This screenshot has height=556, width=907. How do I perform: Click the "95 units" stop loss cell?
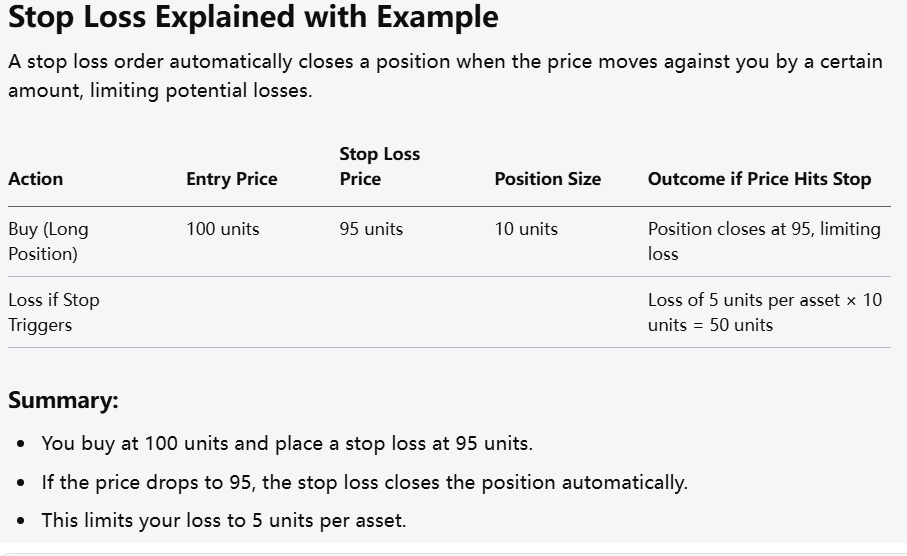pyautogui.click(x=371, y=229)
